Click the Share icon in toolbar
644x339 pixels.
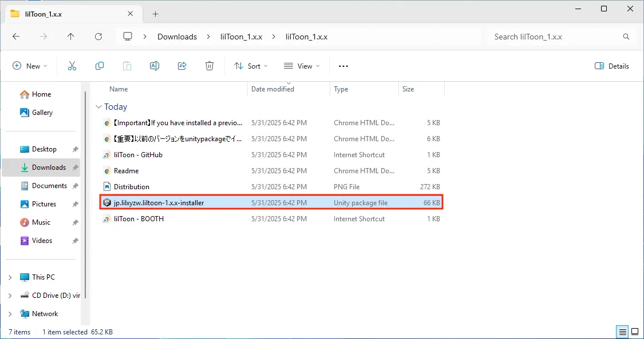click(182, 66)
